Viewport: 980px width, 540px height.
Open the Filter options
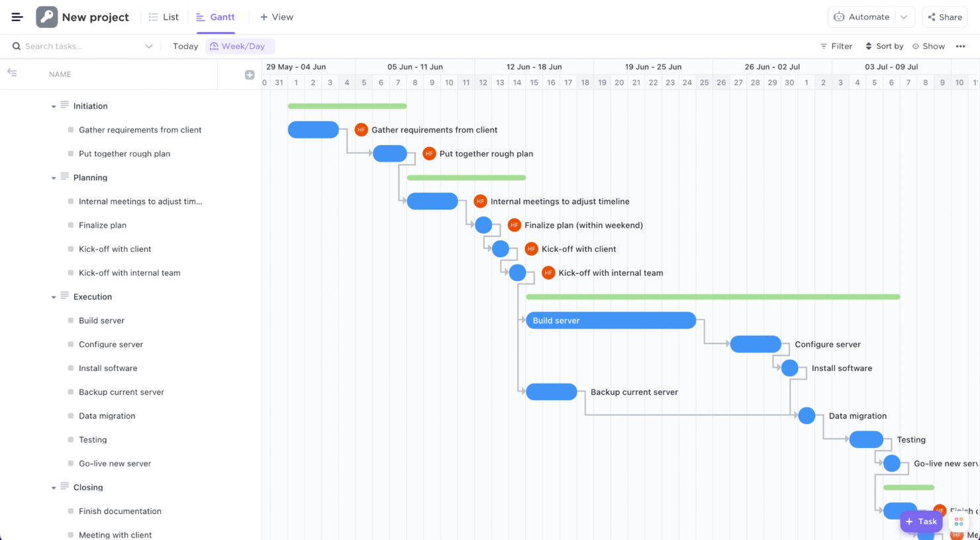[836, 46]
